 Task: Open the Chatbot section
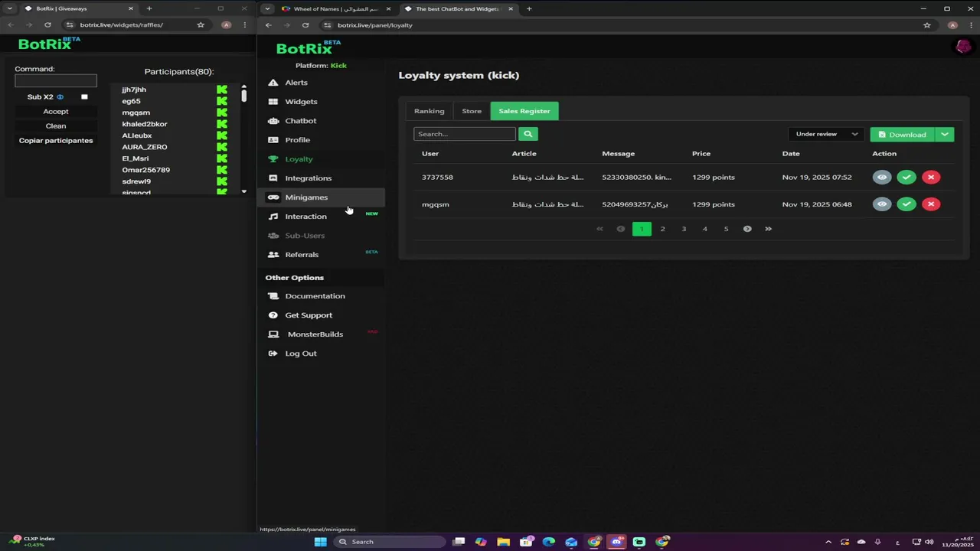300,121
